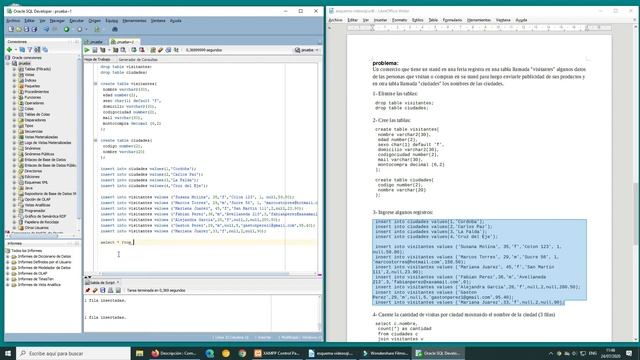Expand the Vistas node in connection tree
This screenshot has width=640, height=360.
[x=14, y=75]
